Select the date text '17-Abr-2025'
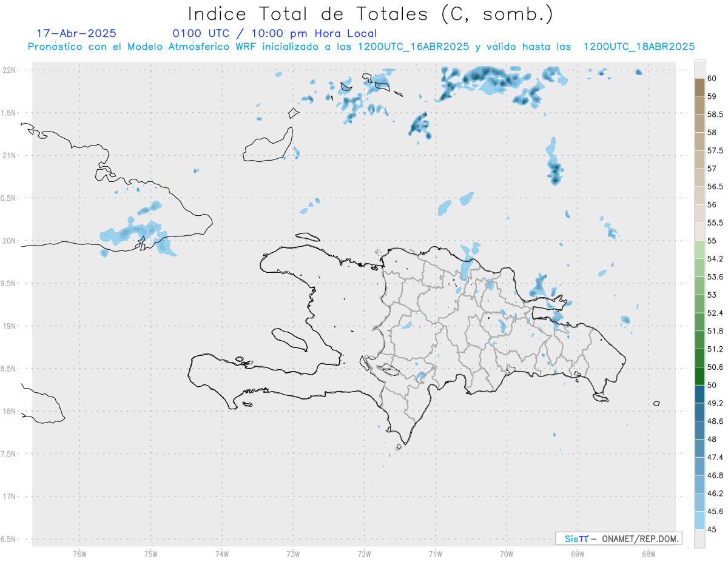Screen dimensions: 728x562 (x=76, y=33)
